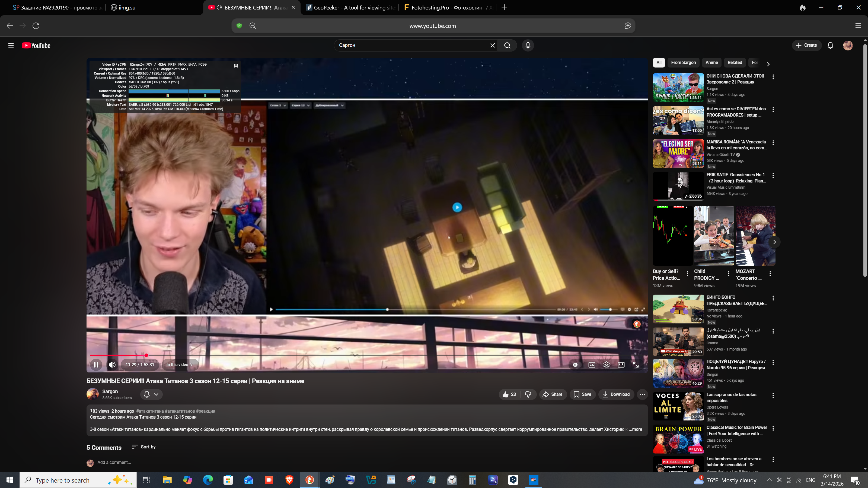Close the stats for nerds overlay
The height and width of the screenshot is (488, 868).
pos(236,66)
